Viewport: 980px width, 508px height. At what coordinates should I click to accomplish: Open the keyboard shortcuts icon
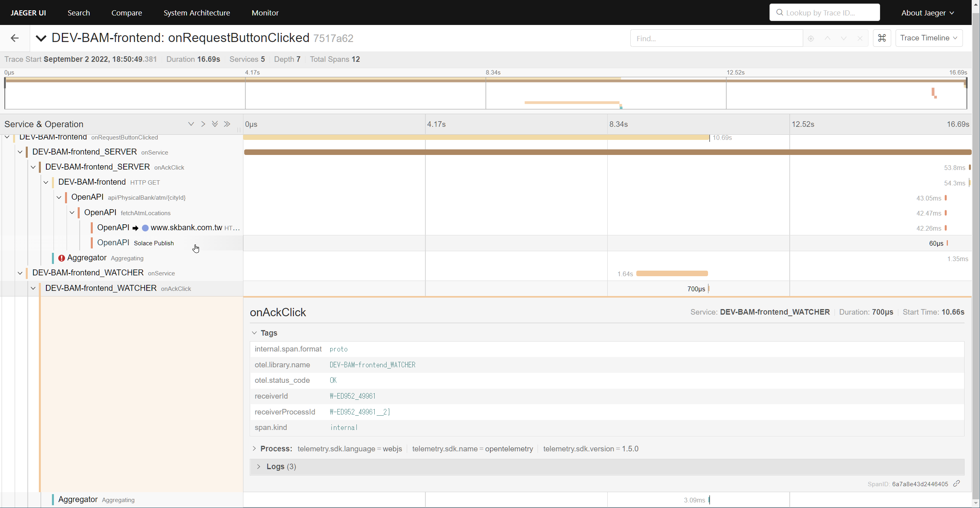click(x=882, y=38)
